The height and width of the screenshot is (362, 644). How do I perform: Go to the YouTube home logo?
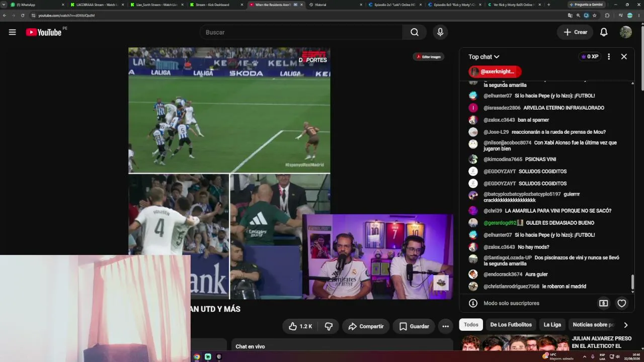click(x=44, y=32)
